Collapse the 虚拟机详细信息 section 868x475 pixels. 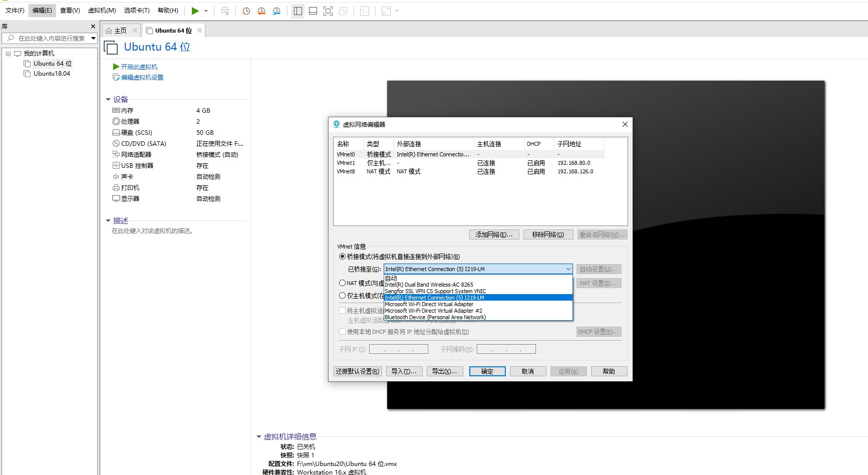pyautogui.click(x=259, y=437)
